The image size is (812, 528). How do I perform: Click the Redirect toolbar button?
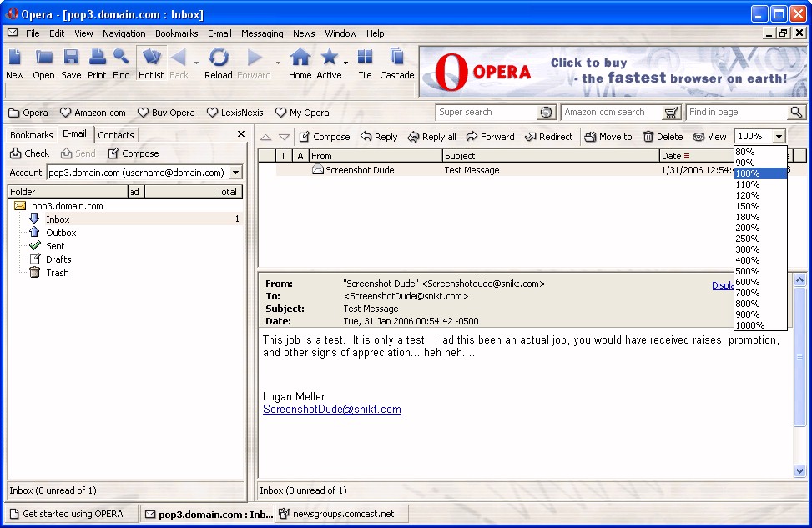[549, 137]
